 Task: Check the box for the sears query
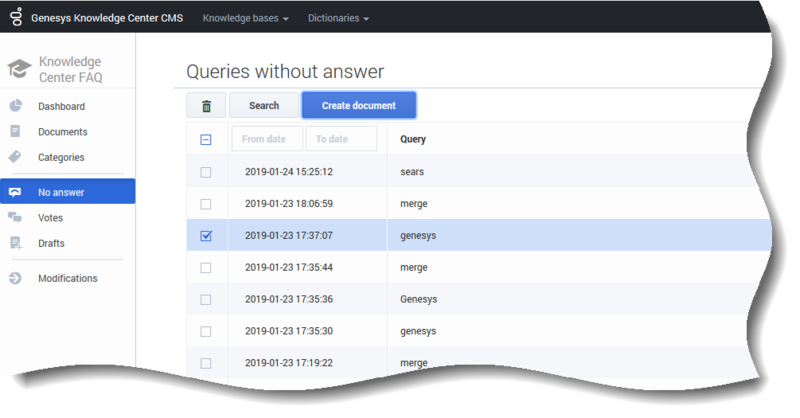[206, 172]
